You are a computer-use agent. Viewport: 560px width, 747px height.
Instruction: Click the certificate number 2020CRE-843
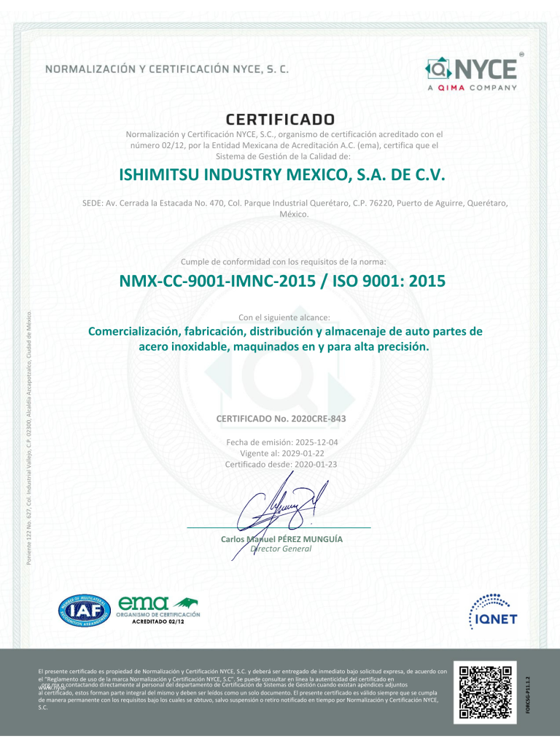281,419
